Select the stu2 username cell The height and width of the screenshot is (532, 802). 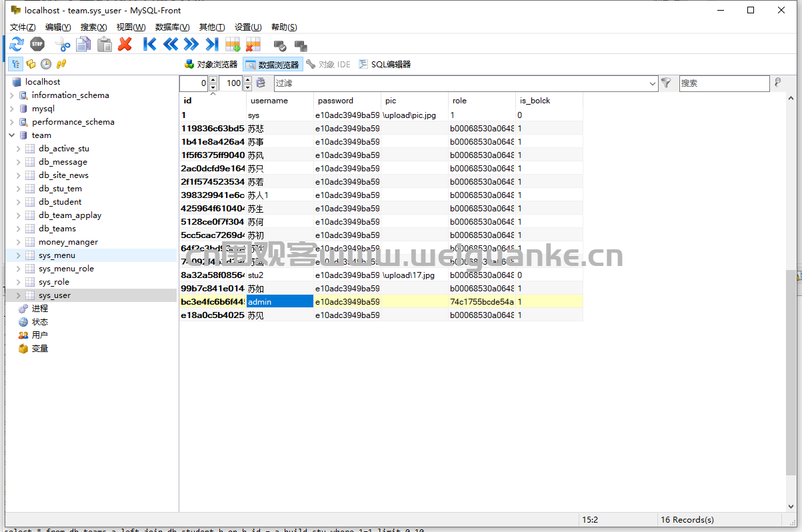280,275
